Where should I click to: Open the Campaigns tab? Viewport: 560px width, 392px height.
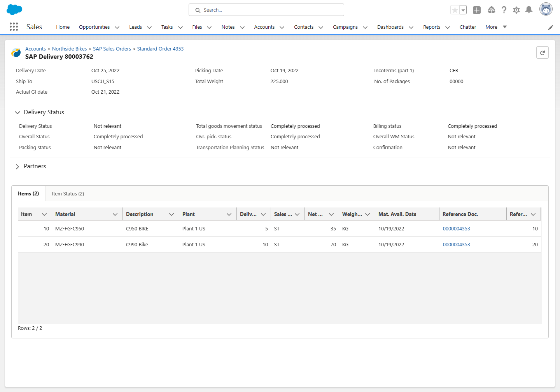tap(345, 27)
